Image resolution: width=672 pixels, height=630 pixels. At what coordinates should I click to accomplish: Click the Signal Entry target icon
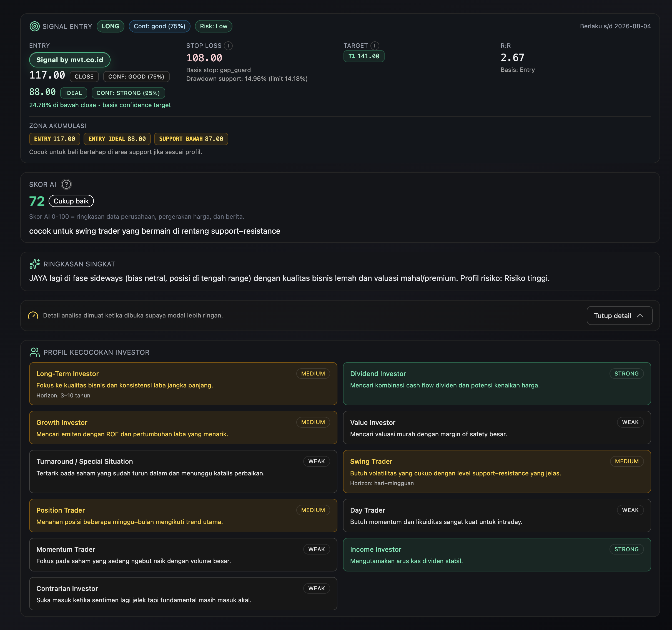(34, 26)
